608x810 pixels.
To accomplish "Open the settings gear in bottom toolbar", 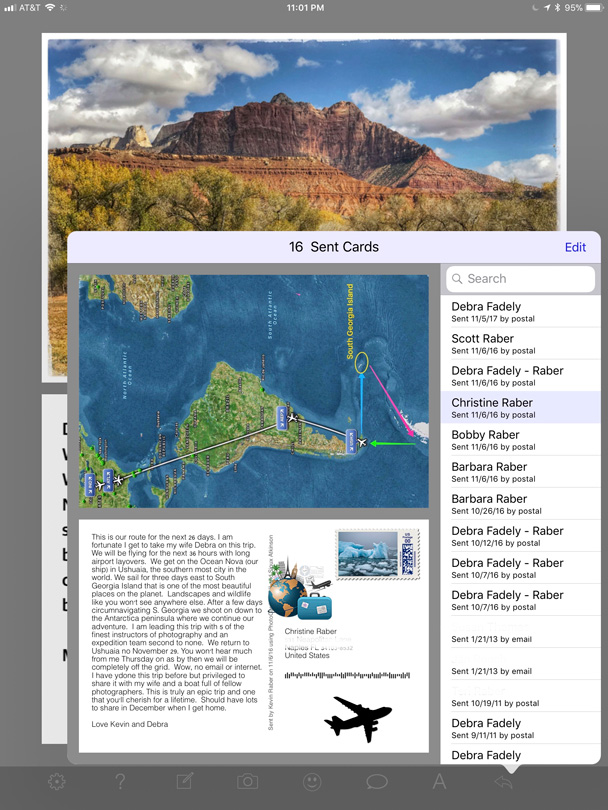I will [57, 782].
